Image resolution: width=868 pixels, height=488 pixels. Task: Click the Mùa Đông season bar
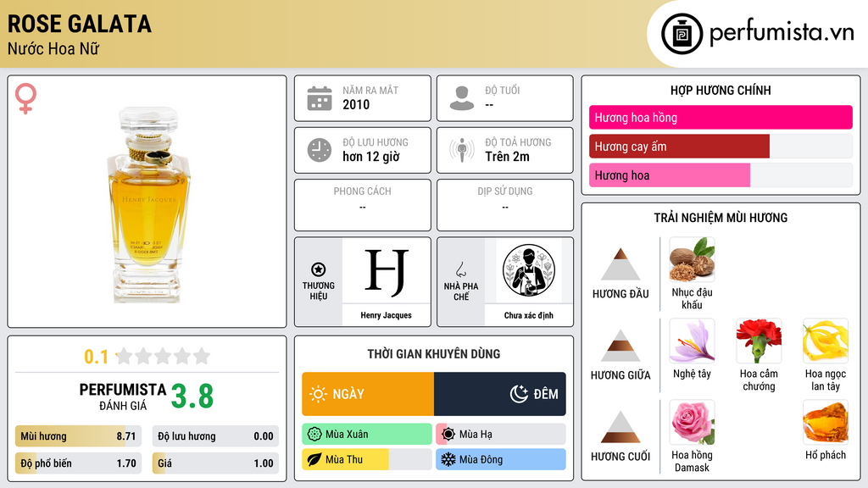point(501,459)
